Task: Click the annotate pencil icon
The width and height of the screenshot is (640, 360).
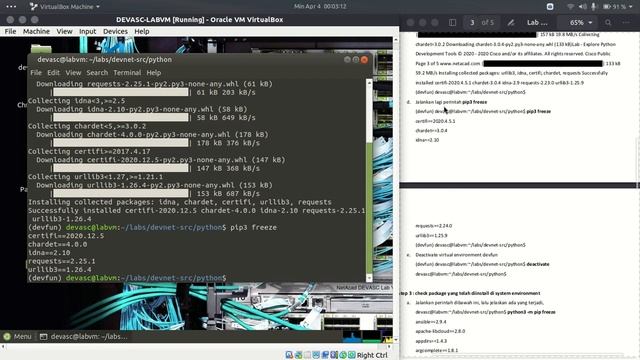Action: (511, 22)
